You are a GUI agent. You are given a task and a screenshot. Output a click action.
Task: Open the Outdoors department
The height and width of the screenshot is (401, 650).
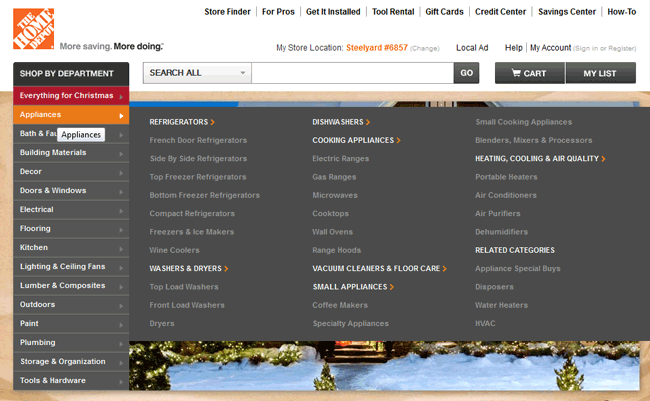click(x=71, y=305)
